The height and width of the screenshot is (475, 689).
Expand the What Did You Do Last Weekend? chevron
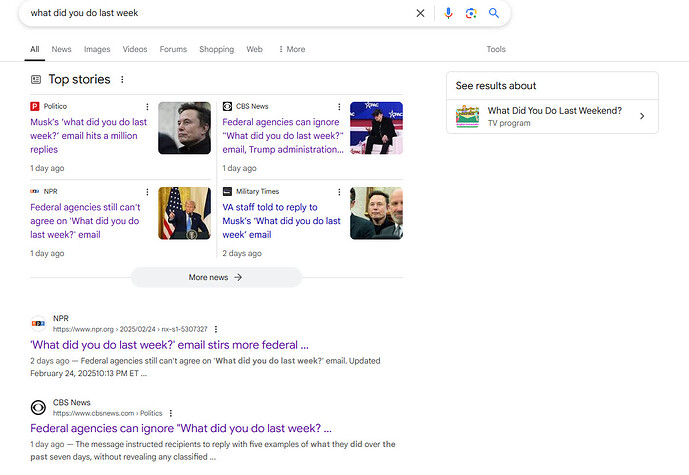642,116
